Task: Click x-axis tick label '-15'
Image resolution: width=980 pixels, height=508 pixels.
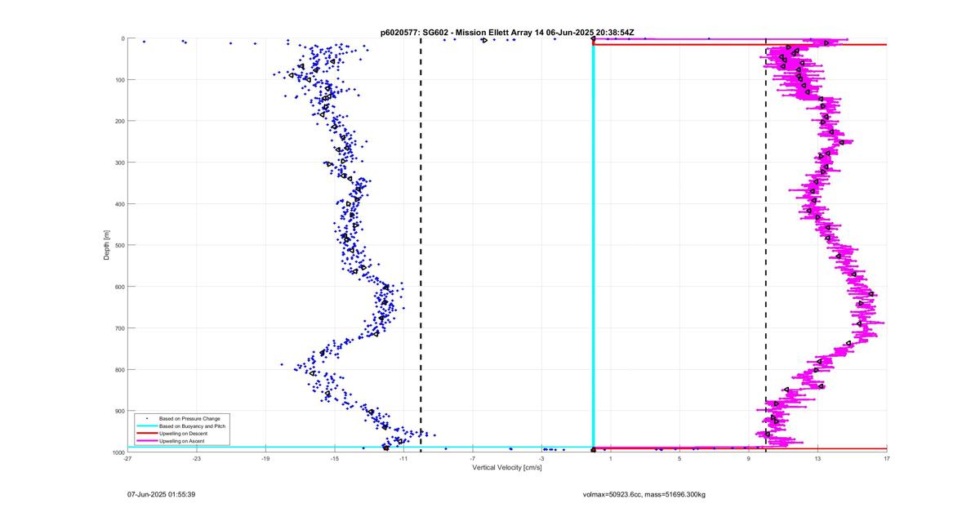Action: pyautogui.click(x=335, y=459)
